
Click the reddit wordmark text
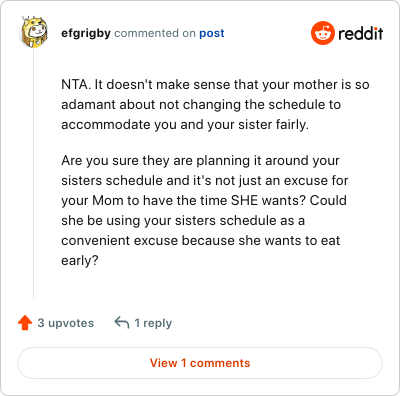tap(361, 33)
